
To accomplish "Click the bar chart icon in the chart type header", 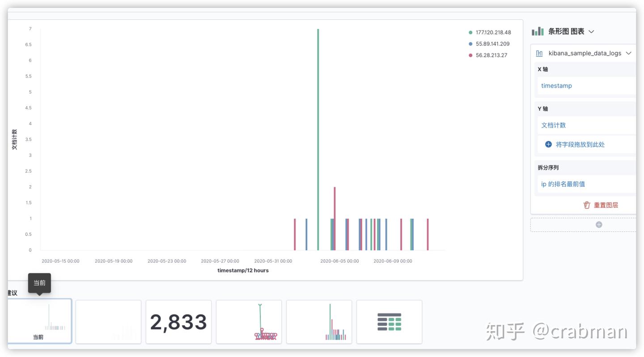I will [x=537, y=31].
